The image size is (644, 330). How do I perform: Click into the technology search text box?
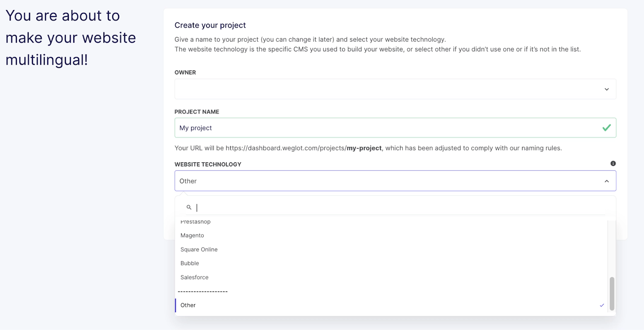point(398,207)
